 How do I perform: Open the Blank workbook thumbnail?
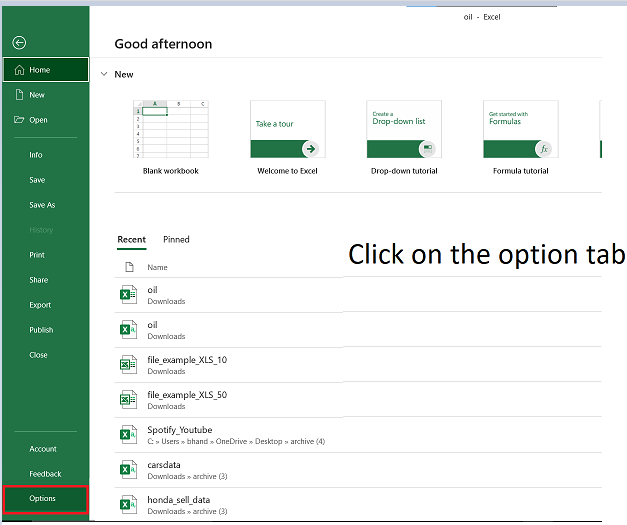(171, 129)
